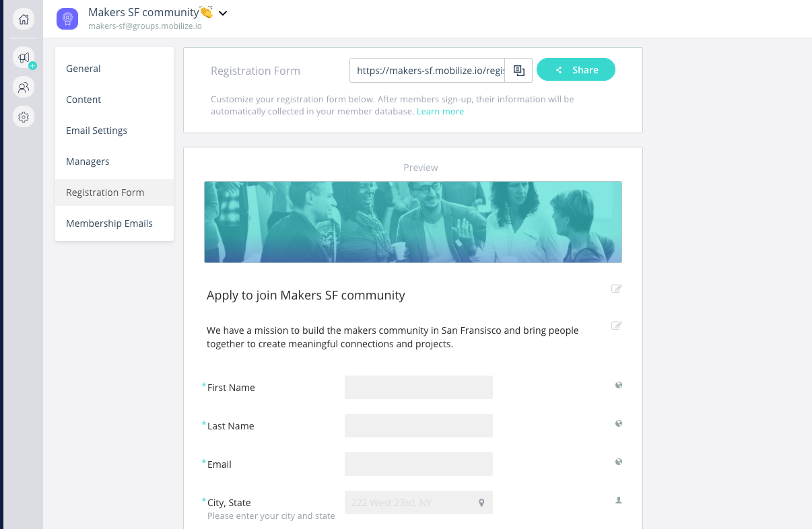
Task: Follow the Learn more link
Action: click(x=440, y=112)
